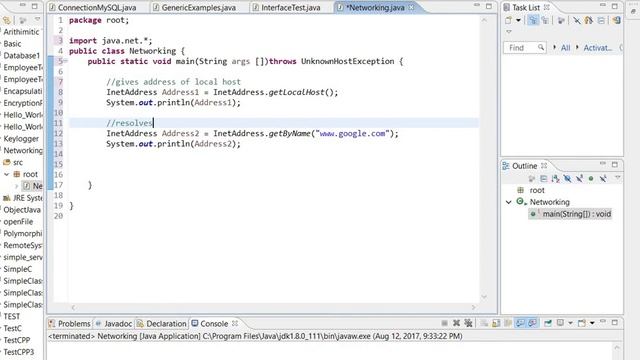Click the Console Terminate square icon
This screenshot has width=640, height=360.
(x=444, y=323)
